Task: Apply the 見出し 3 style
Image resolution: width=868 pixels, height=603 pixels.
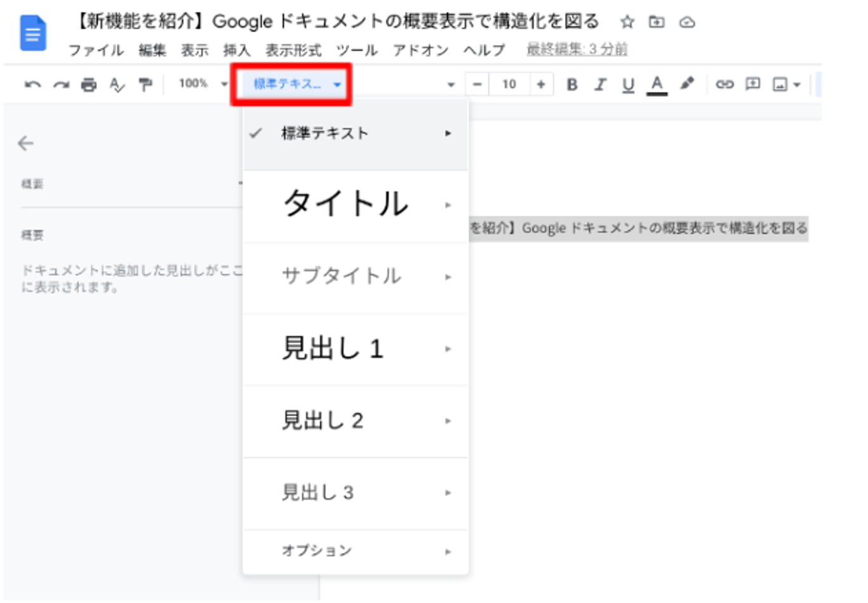Action: pyautogui.click(x=355, y=493)
